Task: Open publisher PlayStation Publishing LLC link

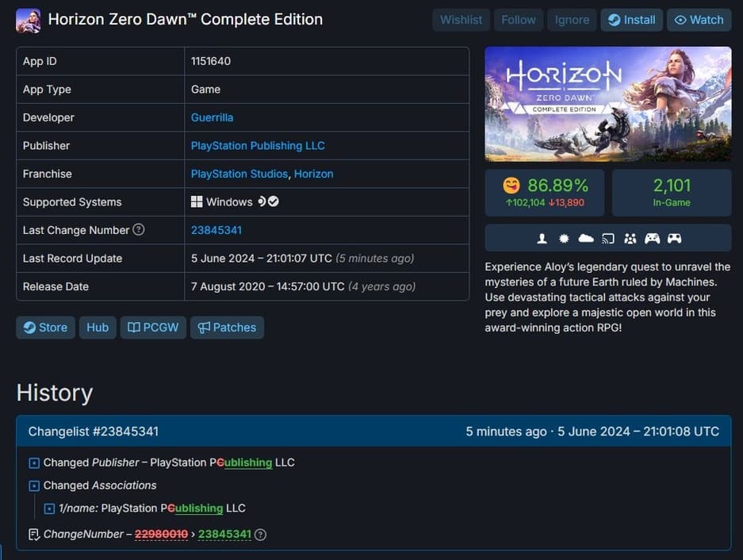Action: 258,146
